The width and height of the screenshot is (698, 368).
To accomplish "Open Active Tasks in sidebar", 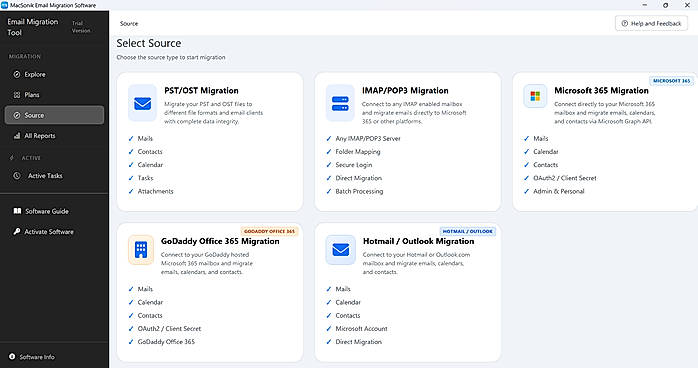I will click(54, 176).
